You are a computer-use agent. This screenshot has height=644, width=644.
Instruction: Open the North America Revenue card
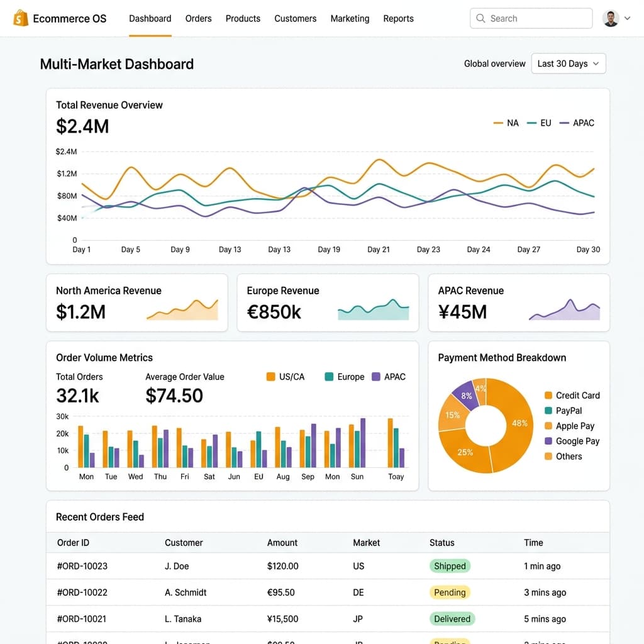pos(136,303)
